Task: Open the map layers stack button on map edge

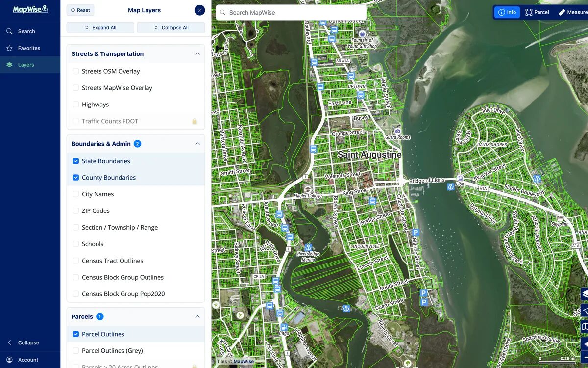Action: coord(584,294)
